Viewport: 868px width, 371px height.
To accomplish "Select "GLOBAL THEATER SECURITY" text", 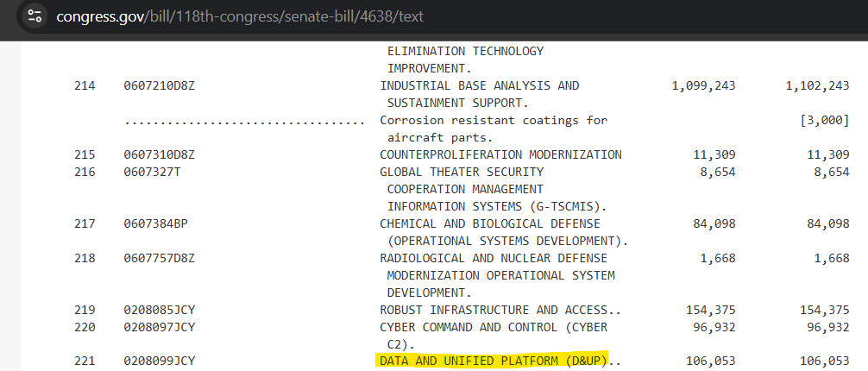I will (x=462, y=173).
